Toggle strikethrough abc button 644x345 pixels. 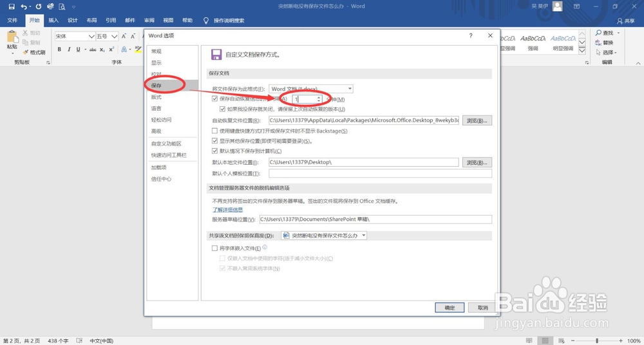pyautogui.click(x=93, y=50)
